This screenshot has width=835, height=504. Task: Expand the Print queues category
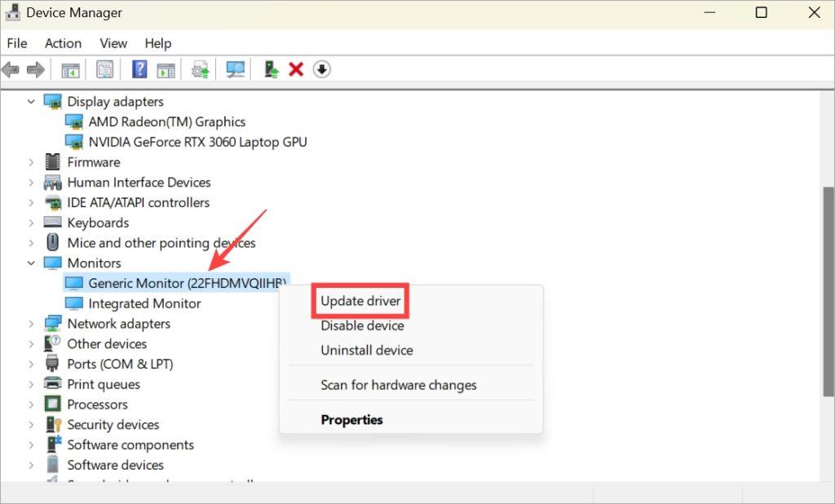point(32,384)
